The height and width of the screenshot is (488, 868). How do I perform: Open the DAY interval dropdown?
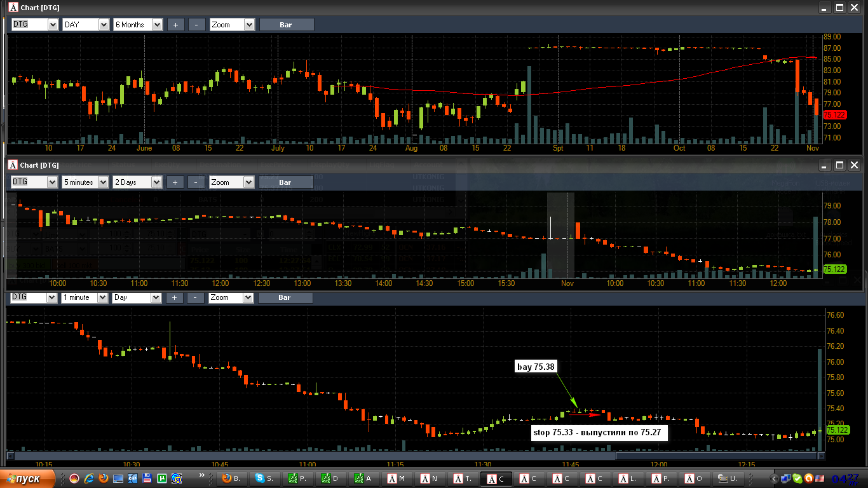86,25
